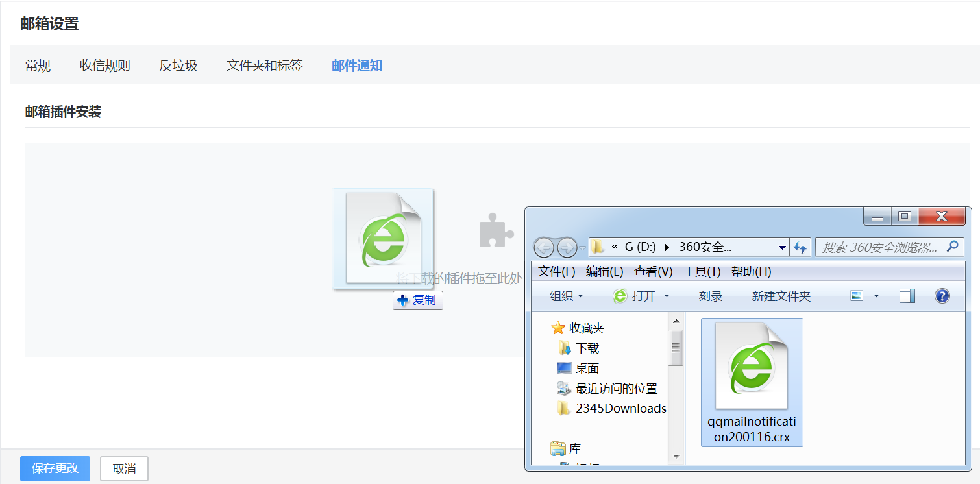Expand the arrow after G (D:)

(667, 247)
